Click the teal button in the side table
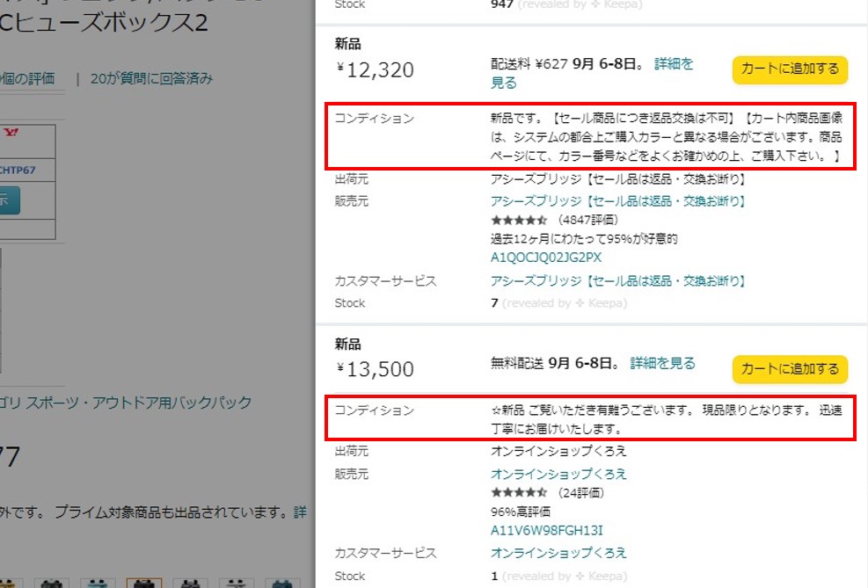The width and height of the screenshot is (868, 588). coord(10,200)
